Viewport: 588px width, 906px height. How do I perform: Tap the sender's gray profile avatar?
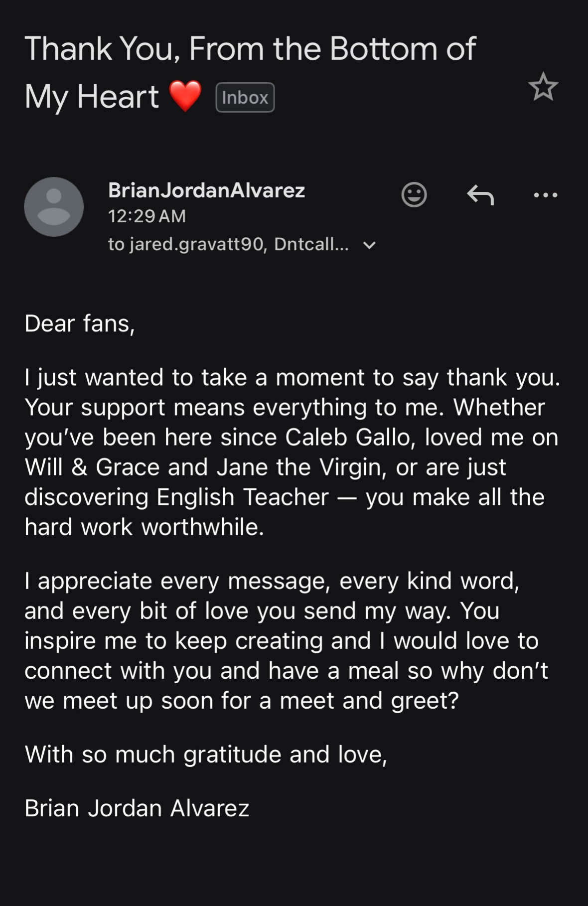click(54, 207)
